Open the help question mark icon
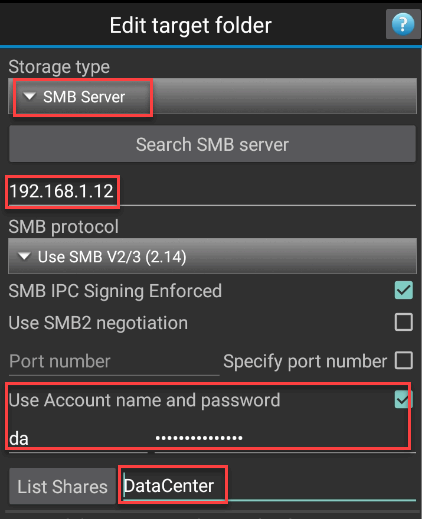 (403, 24)
